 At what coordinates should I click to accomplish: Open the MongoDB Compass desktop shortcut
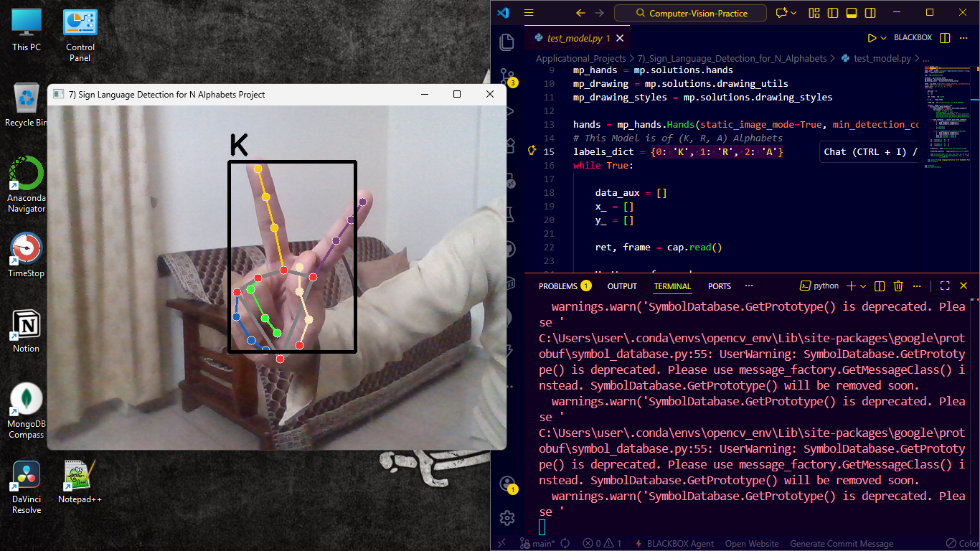pos(27,410)
